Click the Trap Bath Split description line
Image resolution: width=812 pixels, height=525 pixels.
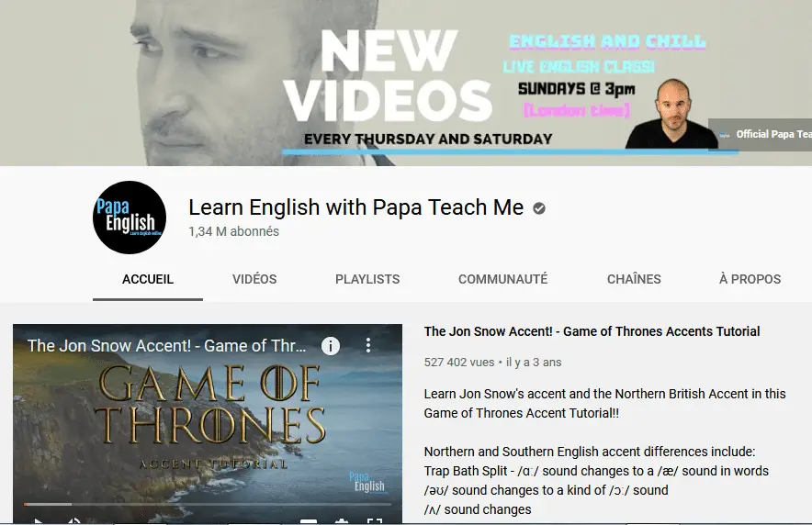pyautogui.click(x=596, y=471)
